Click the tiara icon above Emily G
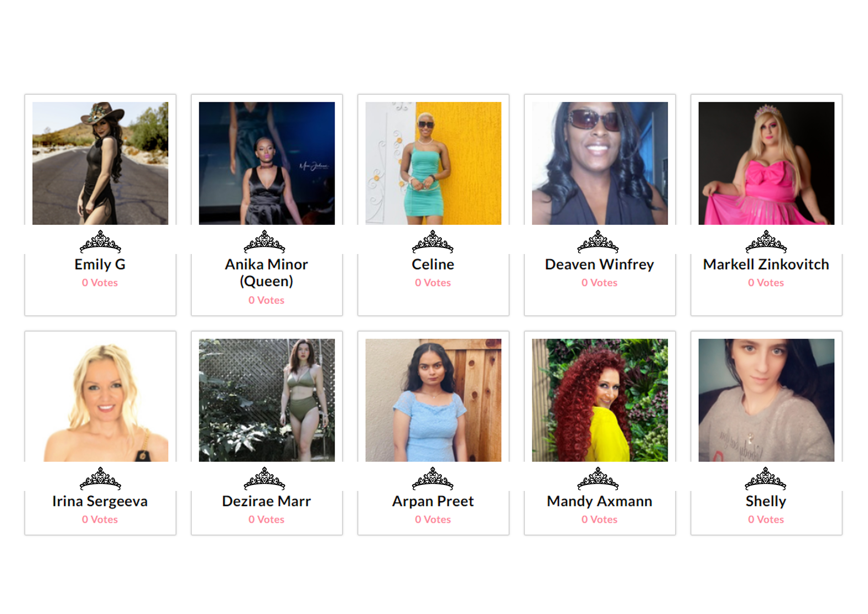 (x=100, y=241)
